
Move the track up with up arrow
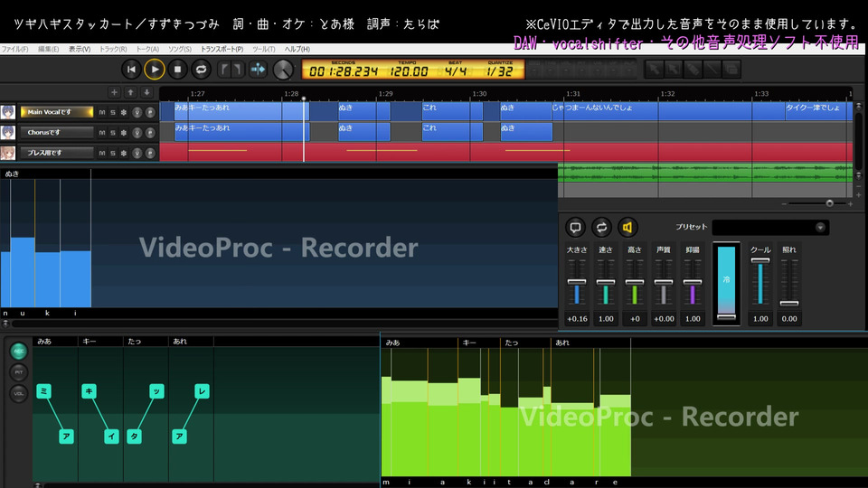(x=130, y=92)
